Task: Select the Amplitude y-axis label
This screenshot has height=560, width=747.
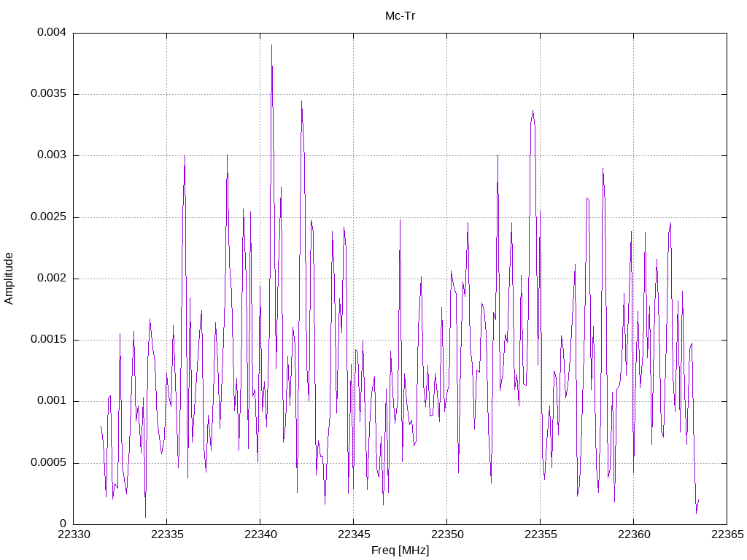Action: click(9, 279)
